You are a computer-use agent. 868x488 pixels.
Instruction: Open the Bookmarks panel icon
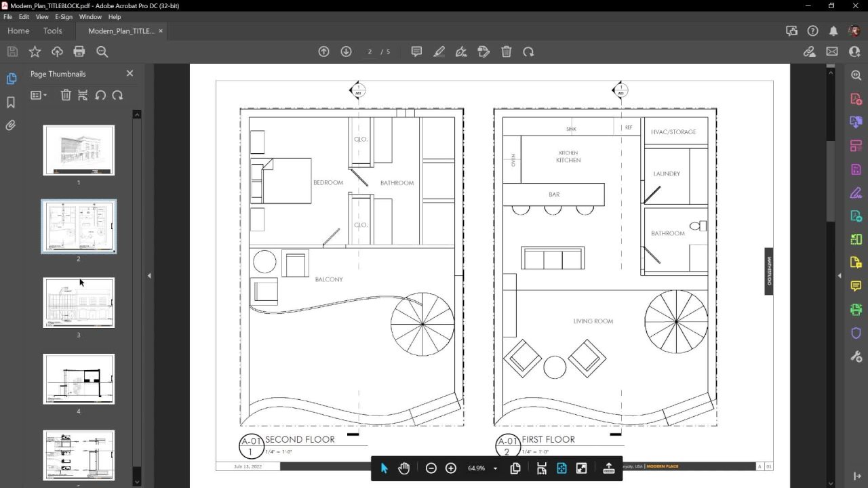point(11,102)
